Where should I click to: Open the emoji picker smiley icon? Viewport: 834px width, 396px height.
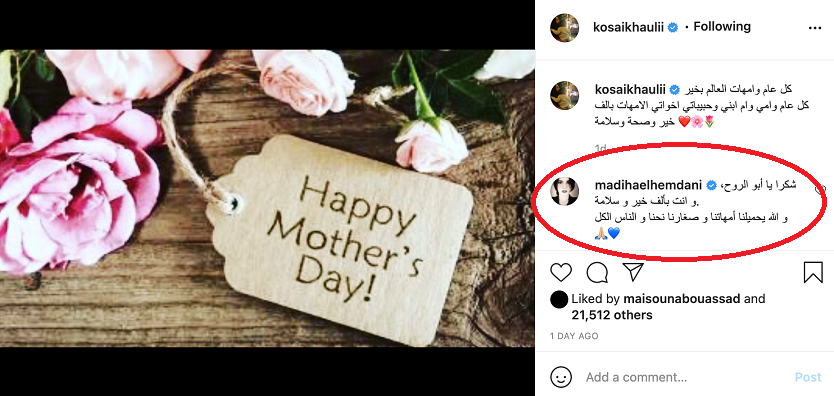pyautogui.click(x=561, y=377)
